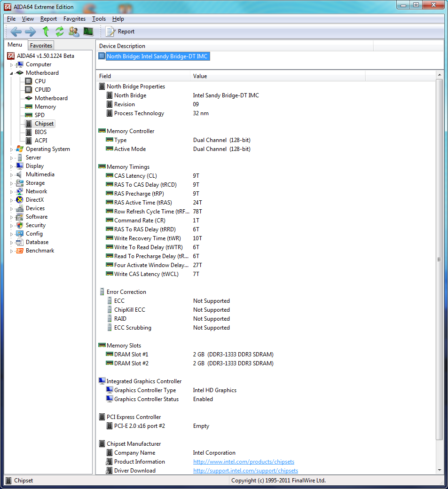Open the support.intel.com driver download link
The image size is (448, 489).
[245, 471]
